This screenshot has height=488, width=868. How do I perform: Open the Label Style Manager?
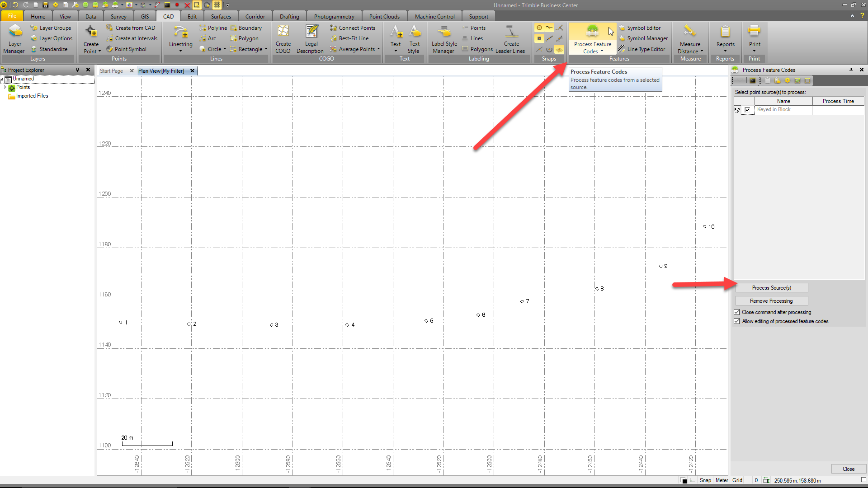coord(443,38)
